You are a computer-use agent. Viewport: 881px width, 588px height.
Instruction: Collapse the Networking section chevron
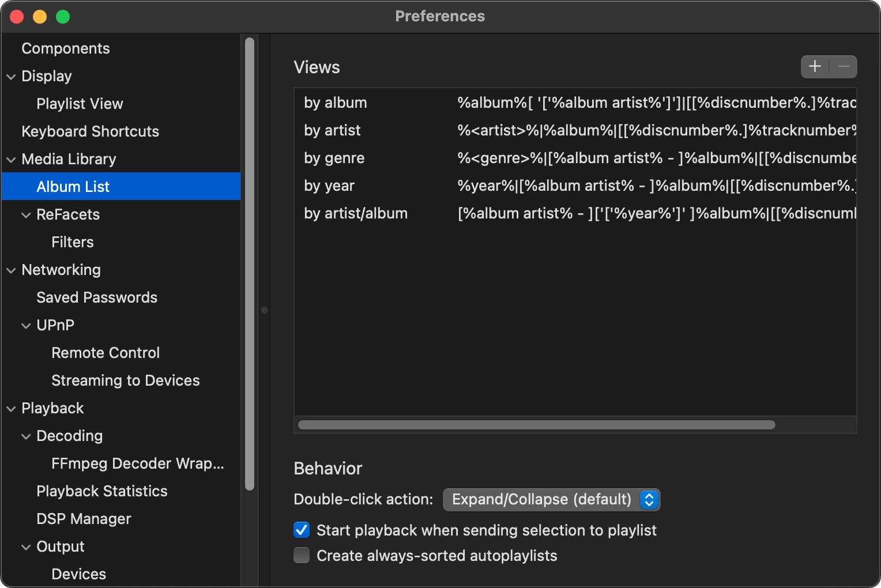coord(11,270)
